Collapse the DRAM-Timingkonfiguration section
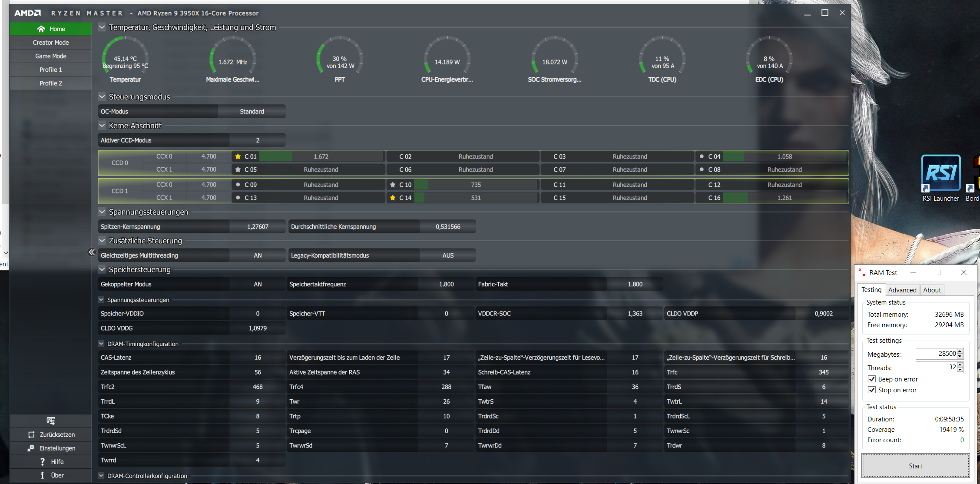Image resolution: width=980 pixels, height=484 pixels. 101,344
